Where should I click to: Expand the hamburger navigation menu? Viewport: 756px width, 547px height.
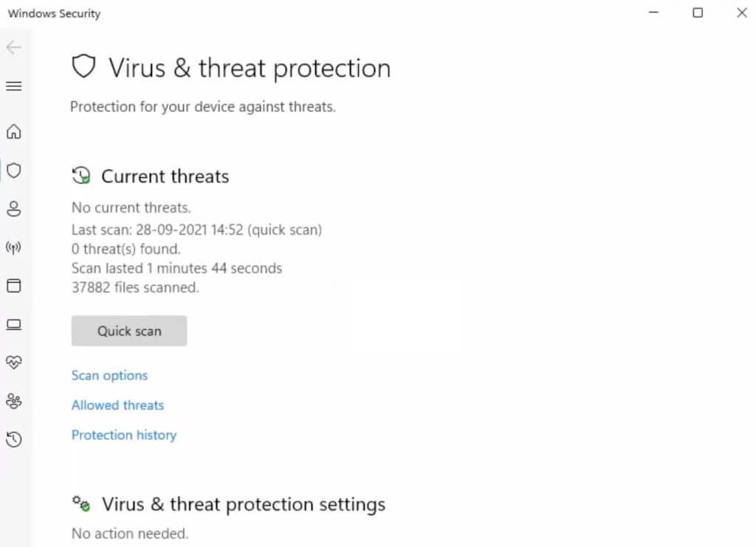pyautogui.click(x=13, y=86)
